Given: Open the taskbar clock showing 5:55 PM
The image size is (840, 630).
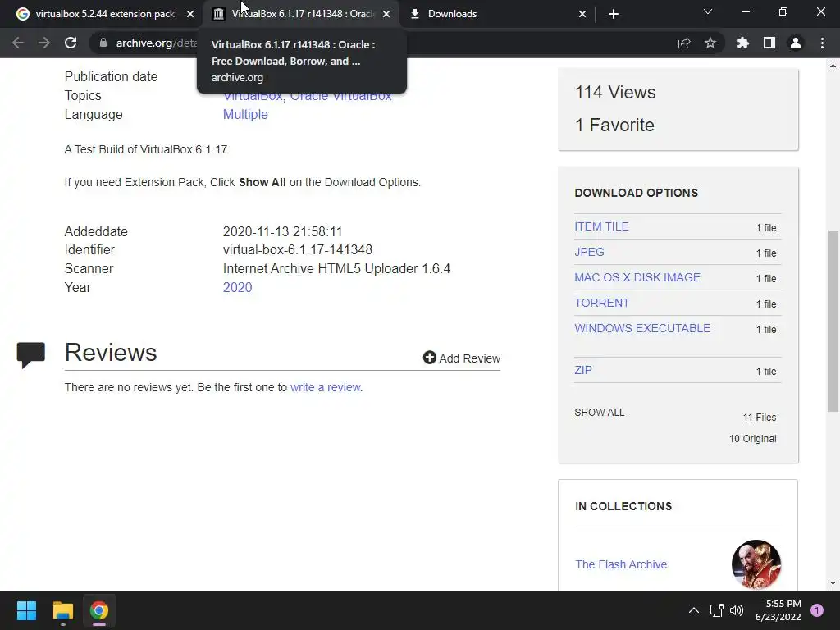Looking at the screenshot, I should pos(778,610).
